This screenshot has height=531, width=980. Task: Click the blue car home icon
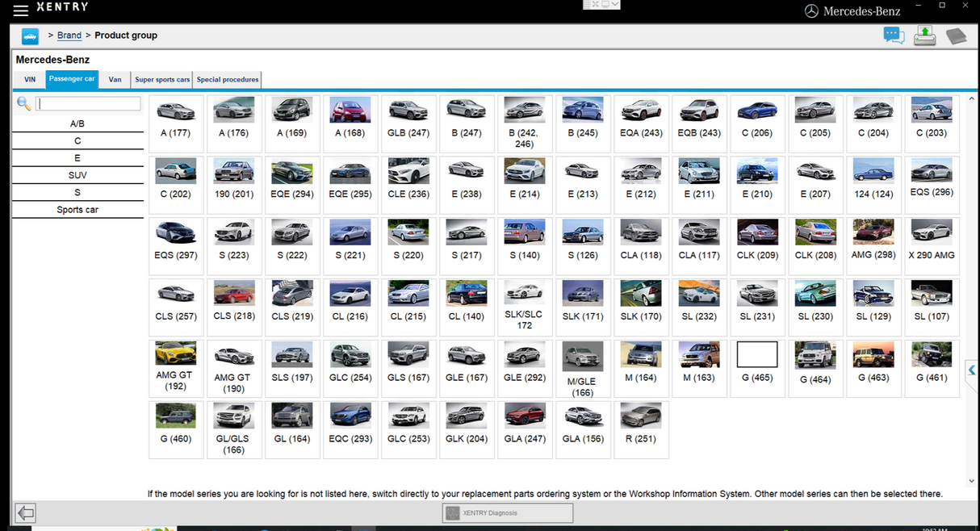coord(30,36)
